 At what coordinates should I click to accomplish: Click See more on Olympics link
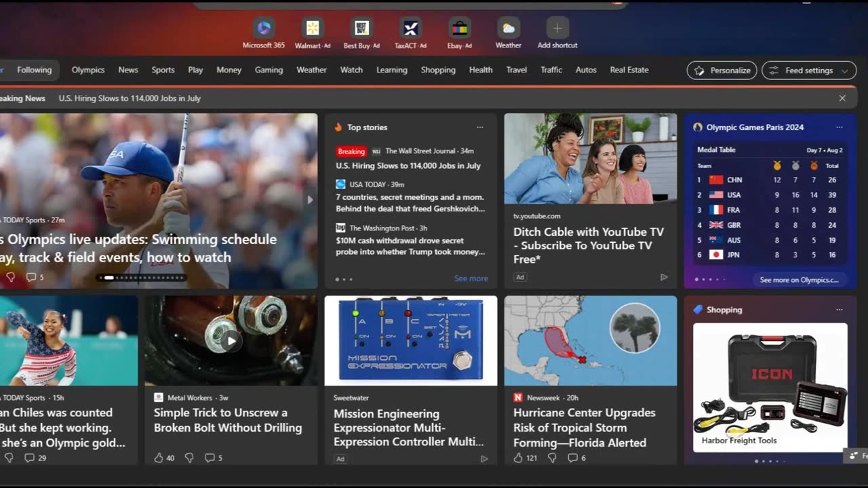(799, 280)
